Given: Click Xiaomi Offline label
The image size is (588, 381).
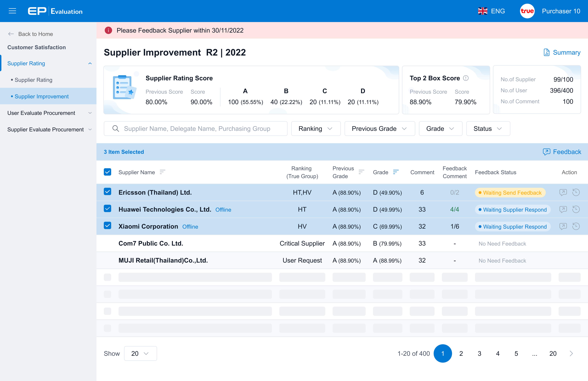Looking at the screenshot, I should coord(190,227).
